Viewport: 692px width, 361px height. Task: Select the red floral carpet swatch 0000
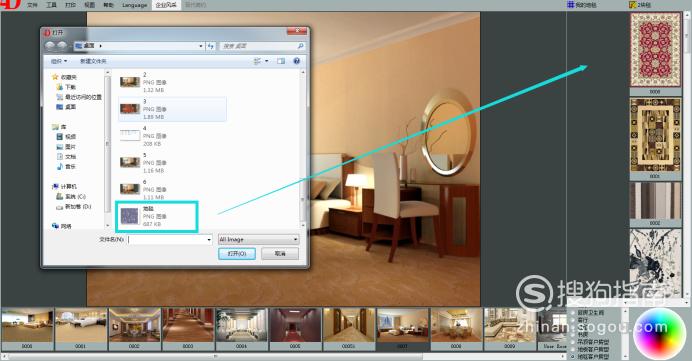click(655, 49)
